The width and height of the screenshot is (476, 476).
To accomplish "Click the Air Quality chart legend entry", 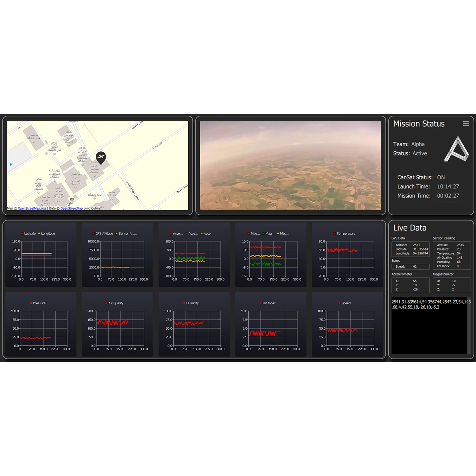I will tap(114, 303).
